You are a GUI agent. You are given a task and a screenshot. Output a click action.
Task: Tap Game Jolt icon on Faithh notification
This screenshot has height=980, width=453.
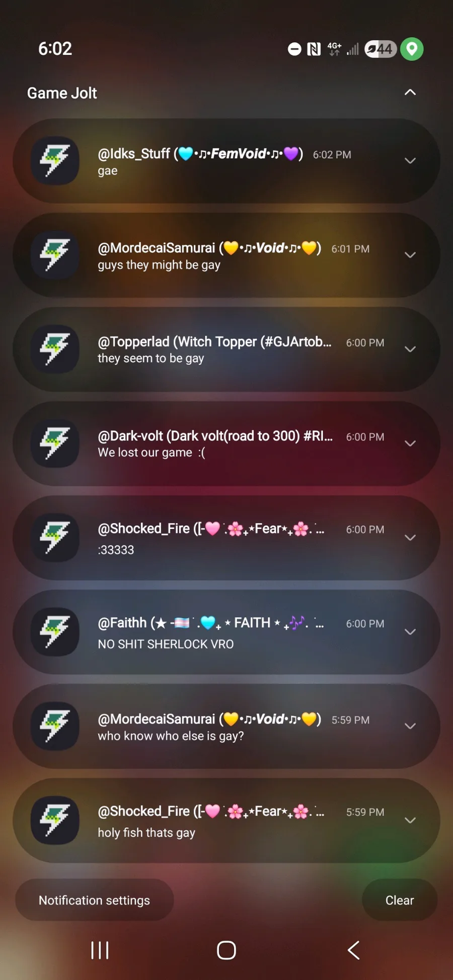tap(55, 632)
